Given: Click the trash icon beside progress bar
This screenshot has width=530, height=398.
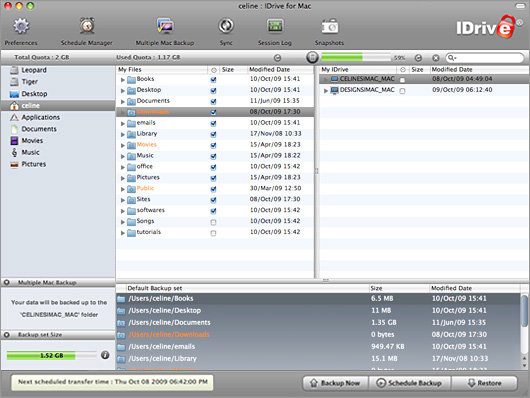Looking at the screenshot, I should pyautogui.click(x=312, y=57).
